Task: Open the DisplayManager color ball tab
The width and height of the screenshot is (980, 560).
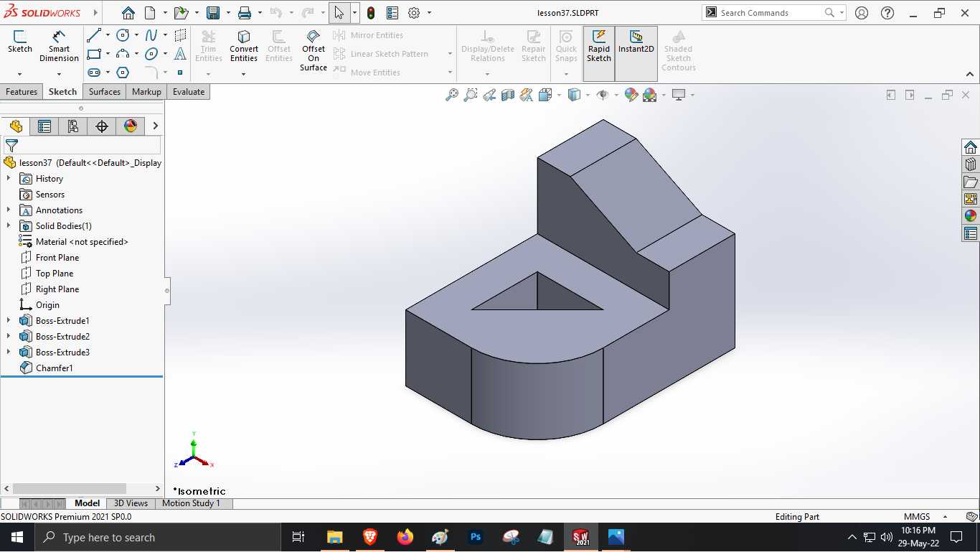Action: coord(130,126)
